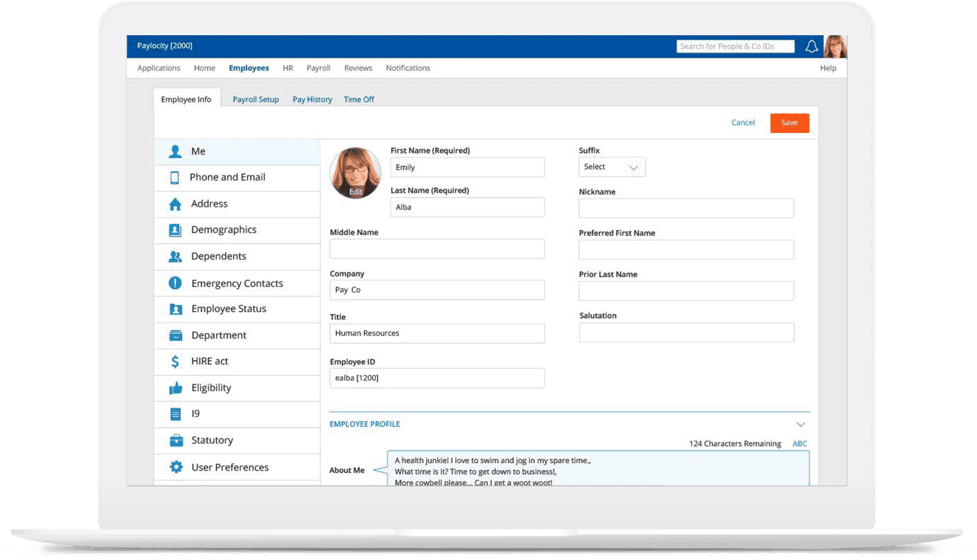Select the Phone and Email phone icon

(175, 178)
